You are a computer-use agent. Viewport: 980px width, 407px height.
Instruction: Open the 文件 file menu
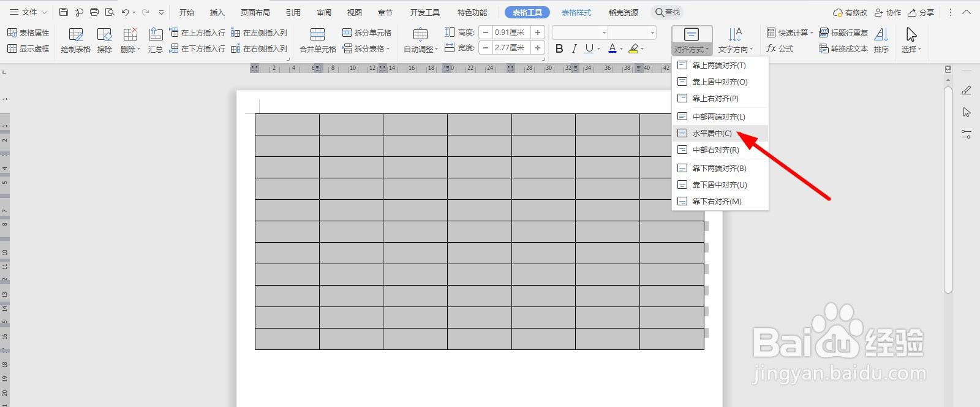point(28,12)
